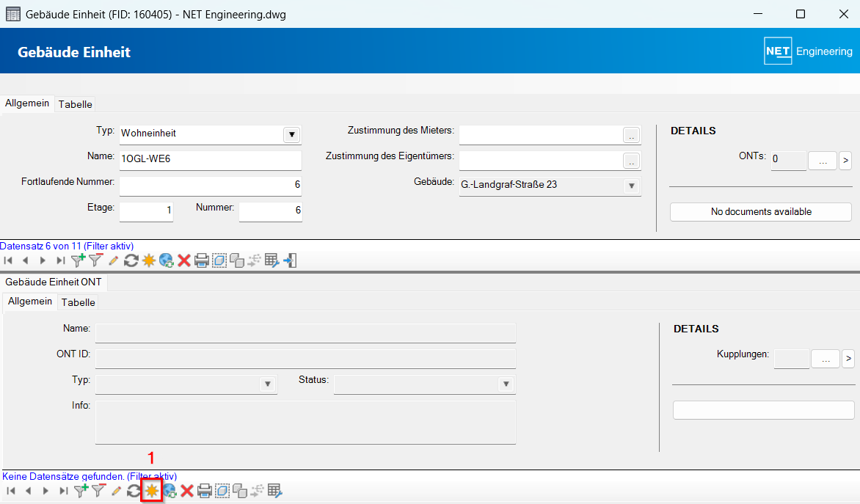The width and height of the screenshot is (860, 504).
Task: Switch to the upper Tabelle tab
Action: coord(76,104)
